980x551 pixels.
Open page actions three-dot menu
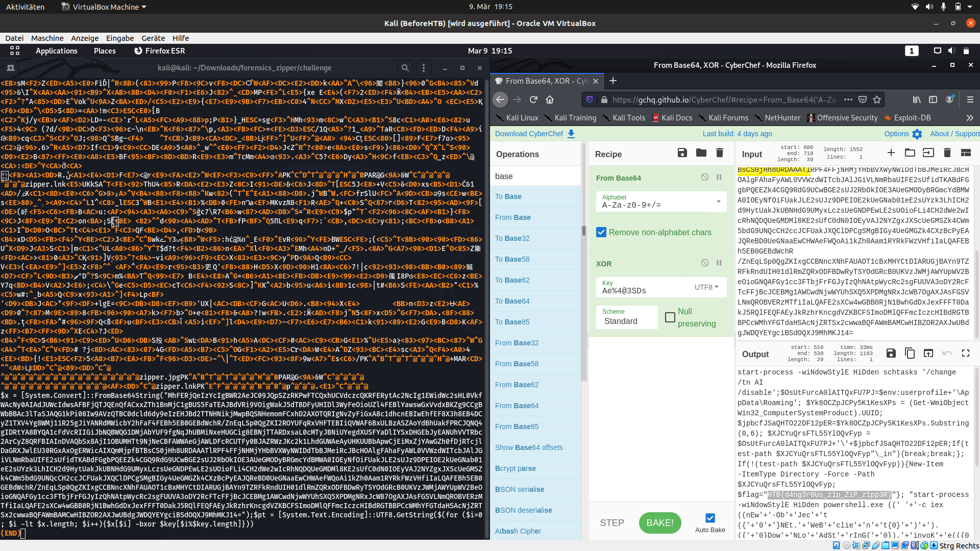(x=848, y=99)
